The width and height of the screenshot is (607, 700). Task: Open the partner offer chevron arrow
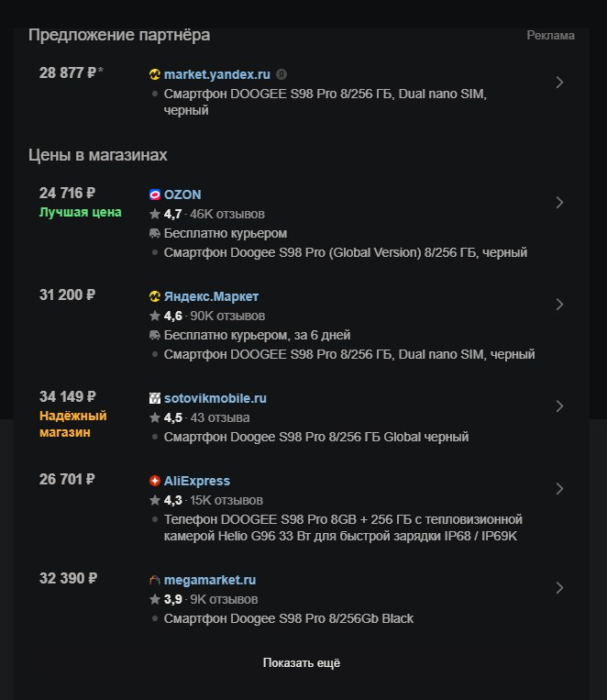(x=559, y=83)
